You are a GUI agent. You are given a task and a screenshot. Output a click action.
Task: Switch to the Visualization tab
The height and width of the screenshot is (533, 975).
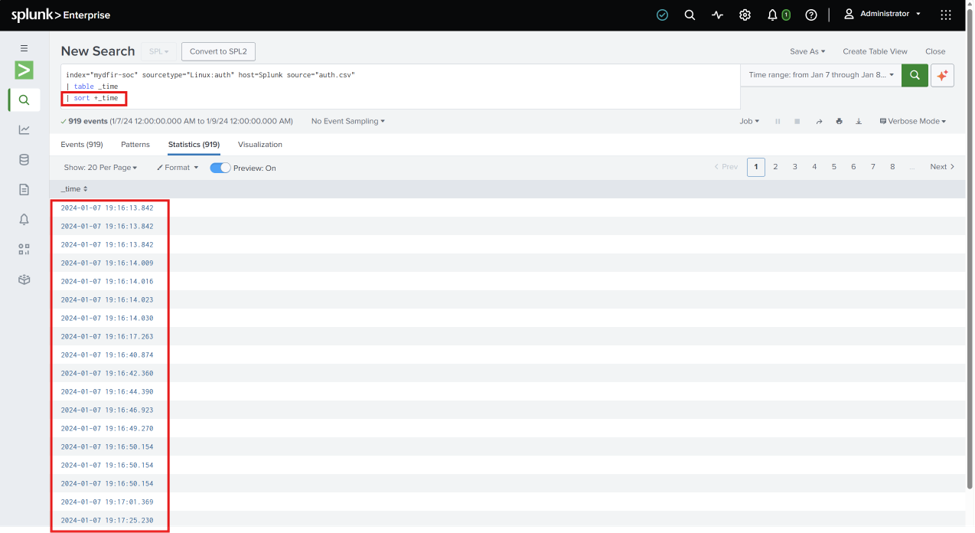point(260,144)
